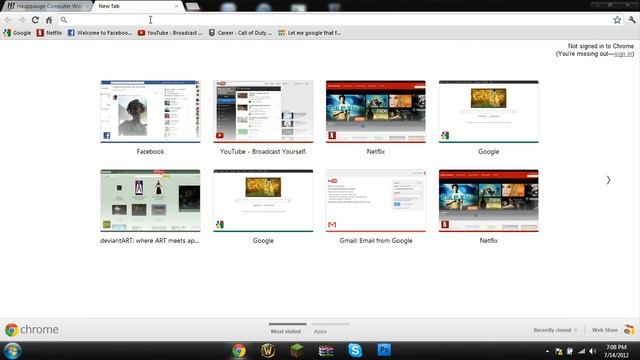The width and height of the screenshot is (640, 360).
Task: Open the YouTube - Broadcast bookmark
Action: pos(170,33)
